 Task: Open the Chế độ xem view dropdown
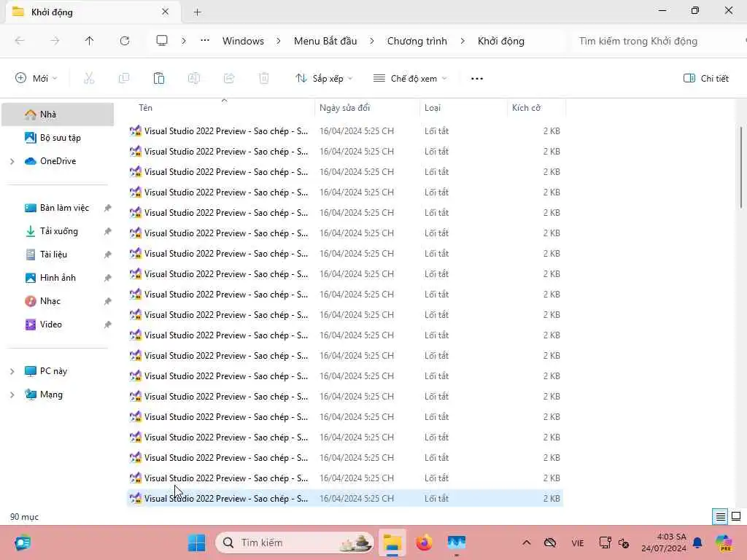tap(411, 78)
